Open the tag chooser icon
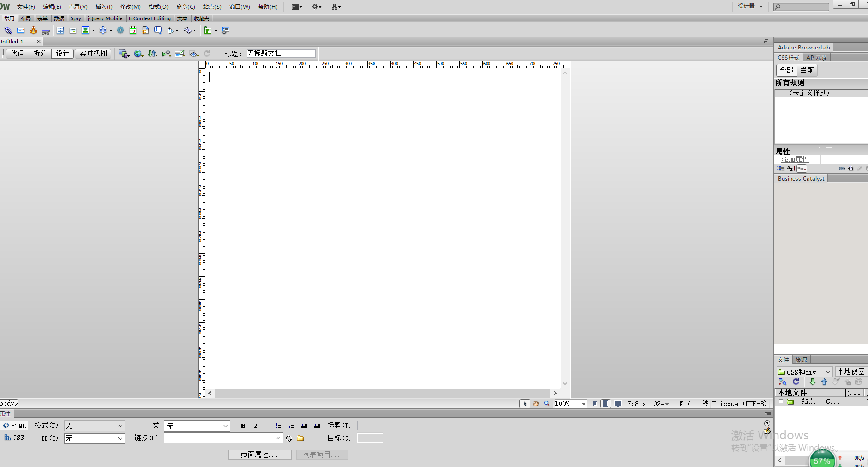Screen dimensions: 868x467 click(x=225, y=30)
